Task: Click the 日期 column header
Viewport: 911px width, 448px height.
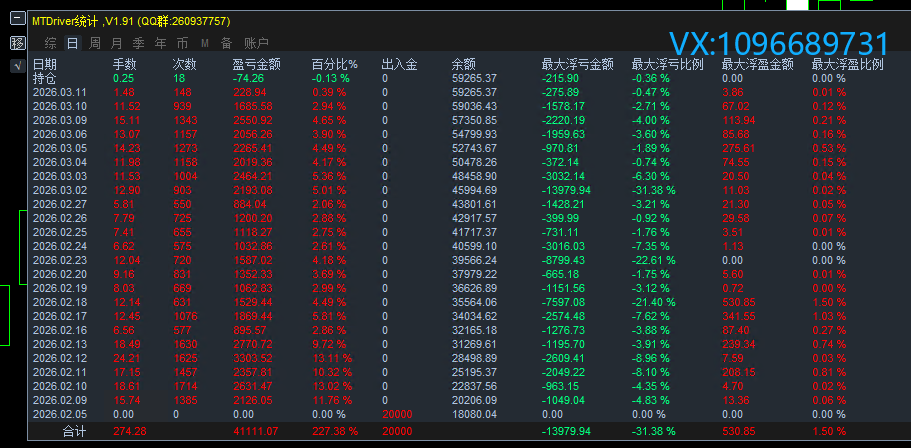Action: 45,64
